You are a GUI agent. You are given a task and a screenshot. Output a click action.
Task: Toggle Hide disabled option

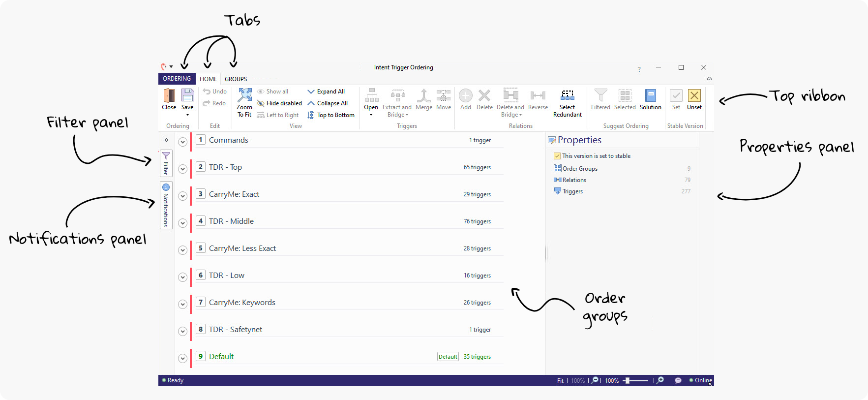point(279,103)
